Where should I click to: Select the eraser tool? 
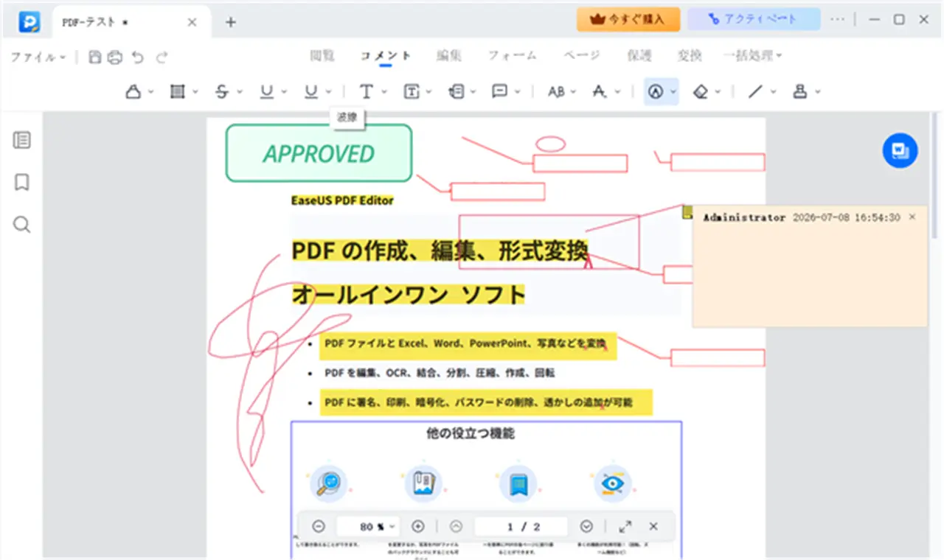click(701, 91)
